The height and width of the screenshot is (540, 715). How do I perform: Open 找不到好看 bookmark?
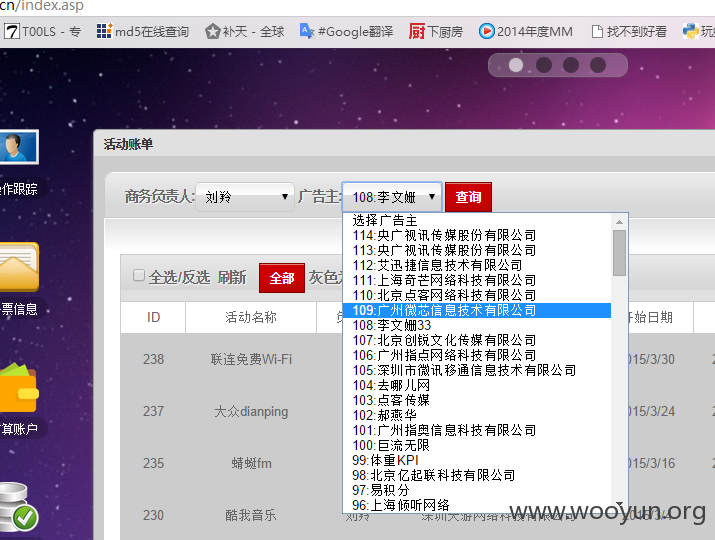629,31
